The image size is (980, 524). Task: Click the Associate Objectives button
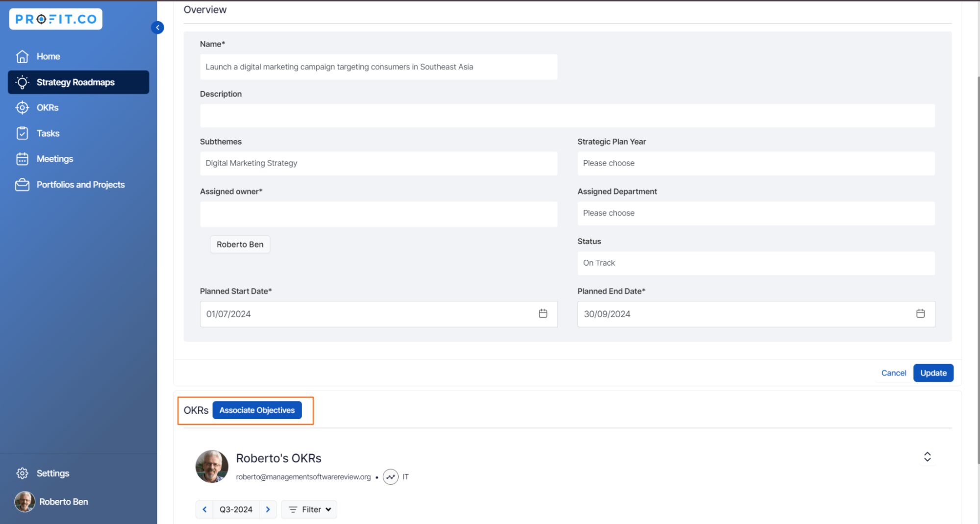pos(257,410)
